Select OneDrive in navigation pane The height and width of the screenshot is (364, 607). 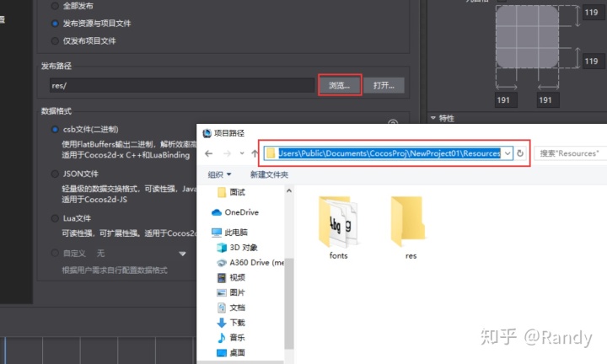pos(235,212)
